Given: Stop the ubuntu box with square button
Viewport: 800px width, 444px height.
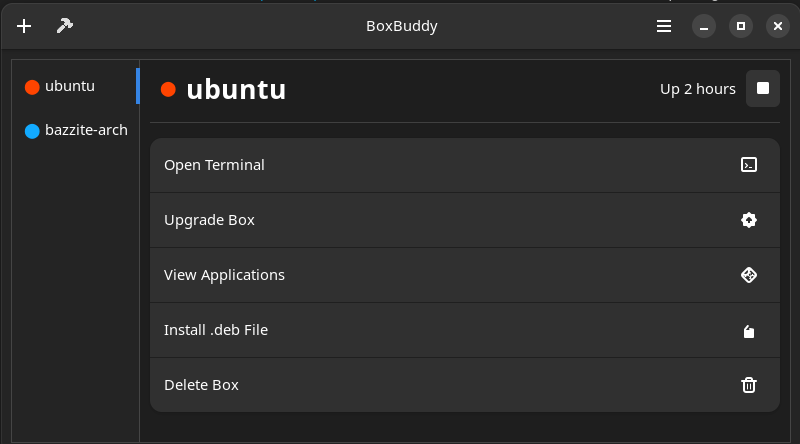Looking at the screenshot, I should 763,88.
